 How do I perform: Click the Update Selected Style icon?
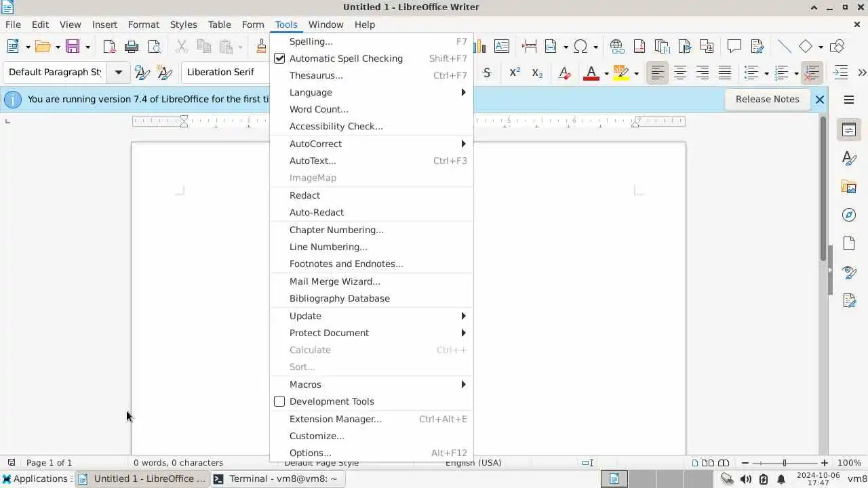tap(142, 72)
